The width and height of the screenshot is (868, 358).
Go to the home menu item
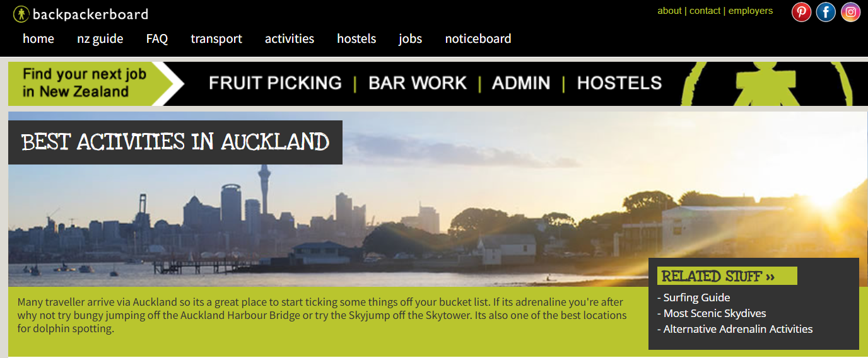(x=38, y=38)
